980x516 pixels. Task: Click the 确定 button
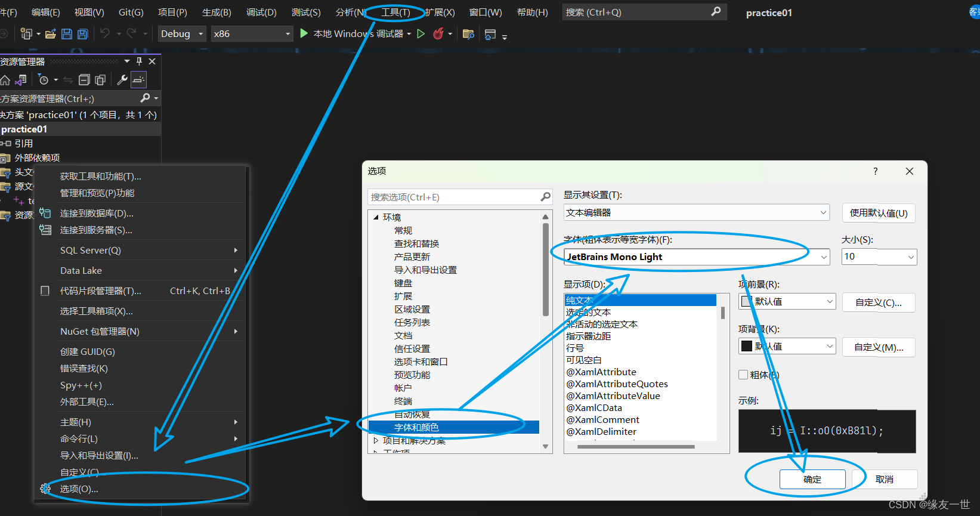(x=812, y=479)
